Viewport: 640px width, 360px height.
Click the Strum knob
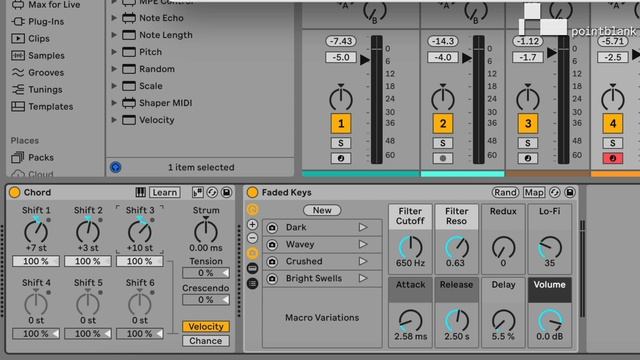(x=206, y=231)
